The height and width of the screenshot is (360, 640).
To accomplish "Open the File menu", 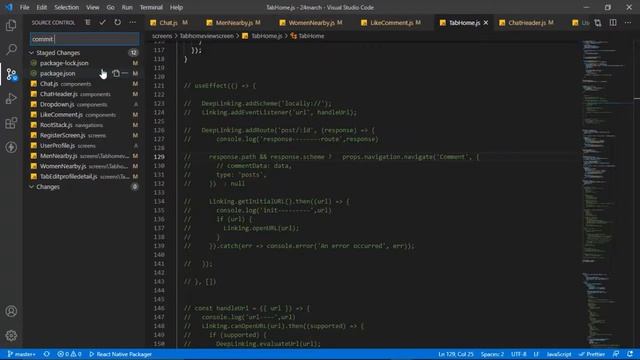I will (24, 7).
